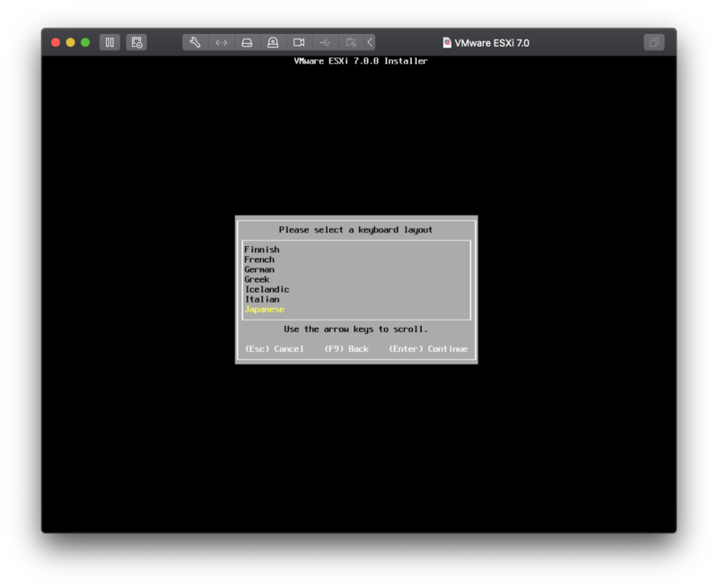Image resolution: width=718 pixels, height=588 pixels.
Task: Click the USB devices toolbar icon
Action: tap(325, 42)
